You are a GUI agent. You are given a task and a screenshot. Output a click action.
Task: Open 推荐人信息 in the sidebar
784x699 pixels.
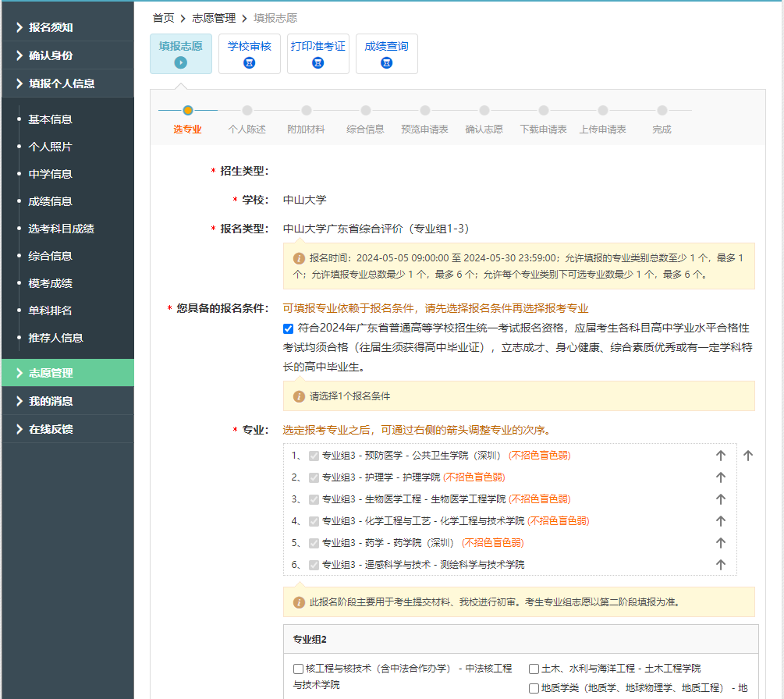(55, 338)
